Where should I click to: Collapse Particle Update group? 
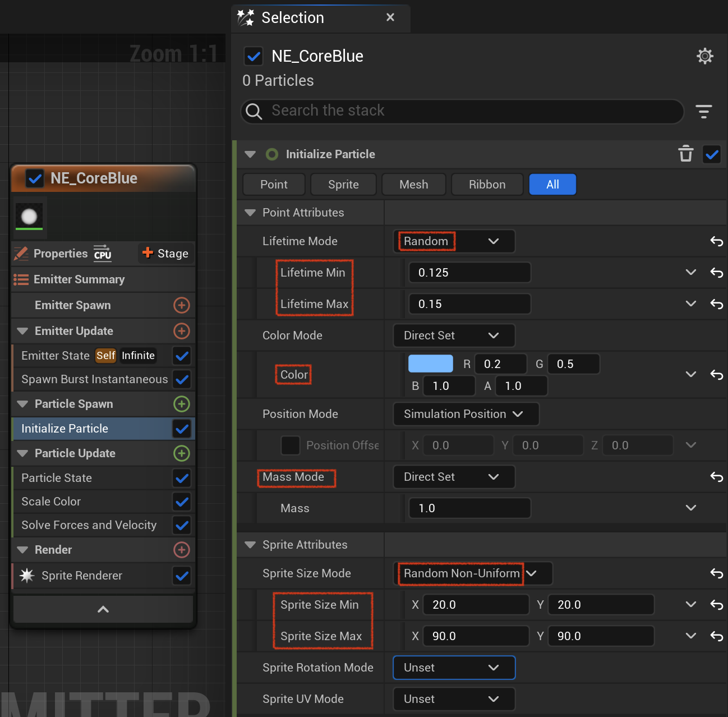point(22,453)
